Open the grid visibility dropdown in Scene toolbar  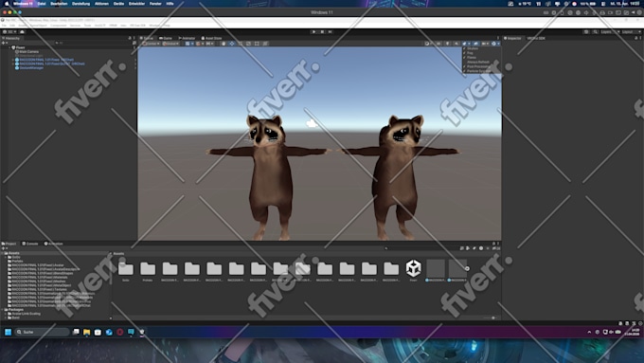(x=189, y=44)
